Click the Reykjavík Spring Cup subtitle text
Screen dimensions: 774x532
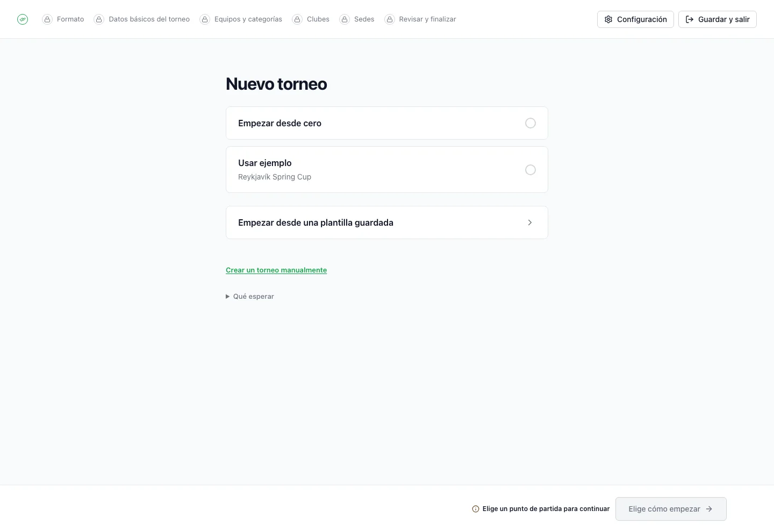(275, 177)
